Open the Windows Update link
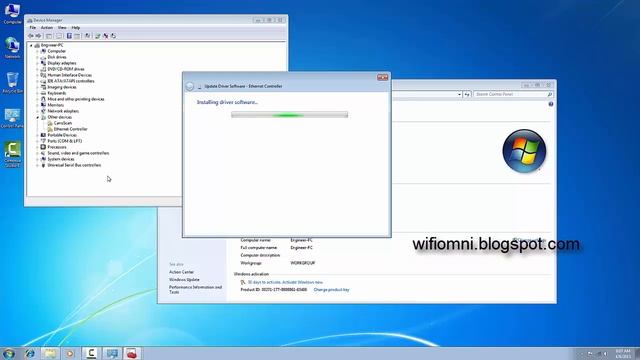 [184, 280]
